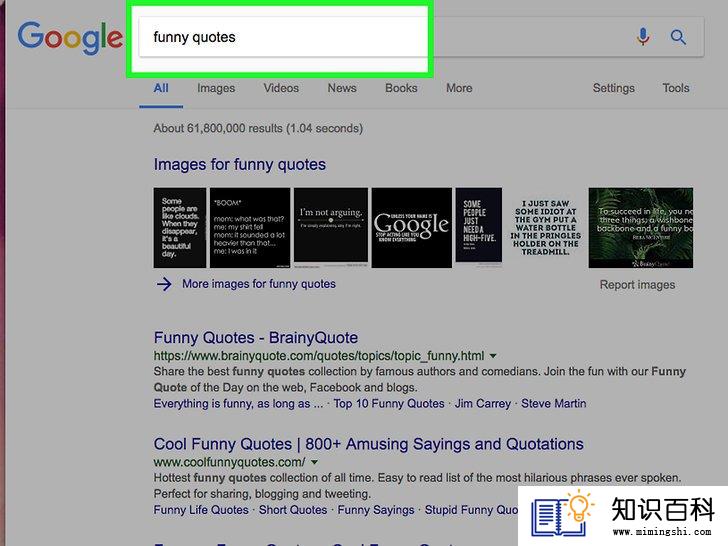Open Images for funny quotes heading
The height and width of the screenshot is (546, 728).
click(x=240, y=165)
